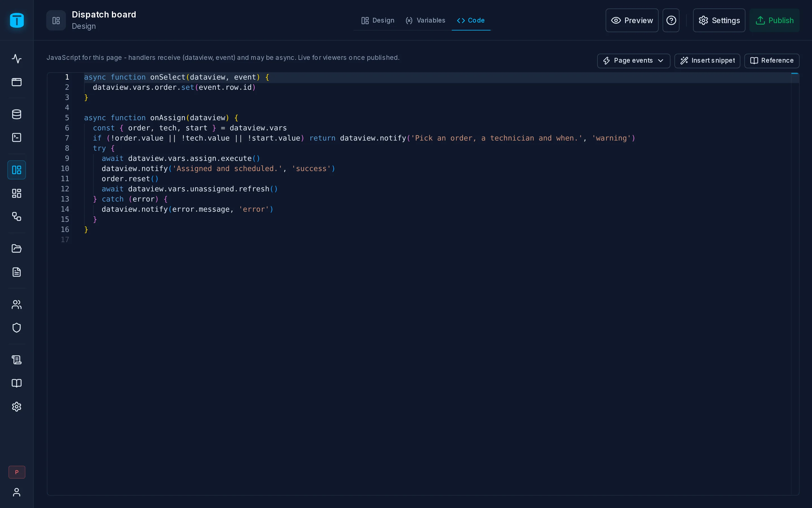Open page Settings button in header
Viewport: 812px width, 508px height.
tap(719, 21)
